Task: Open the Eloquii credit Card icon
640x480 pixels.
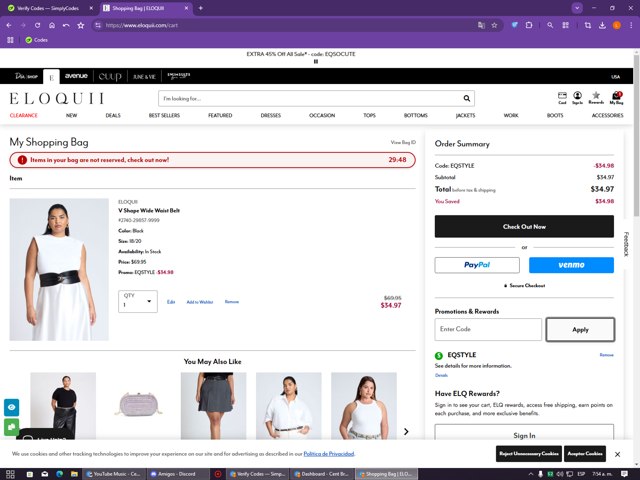Action: [562, 98]
